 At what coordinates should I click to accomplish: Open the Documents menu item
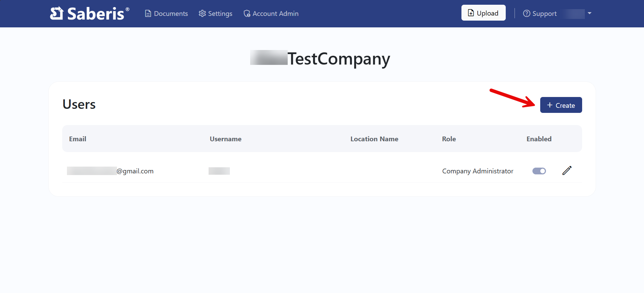tap(171, 14)
